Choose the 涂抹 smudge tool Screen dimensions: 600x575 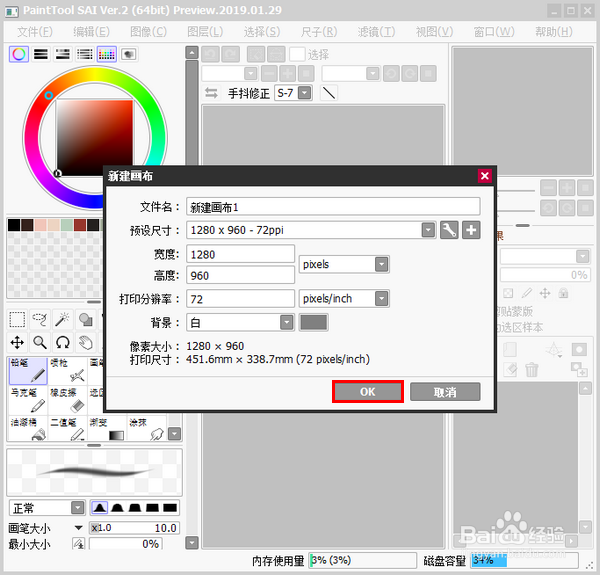[147, 428]
